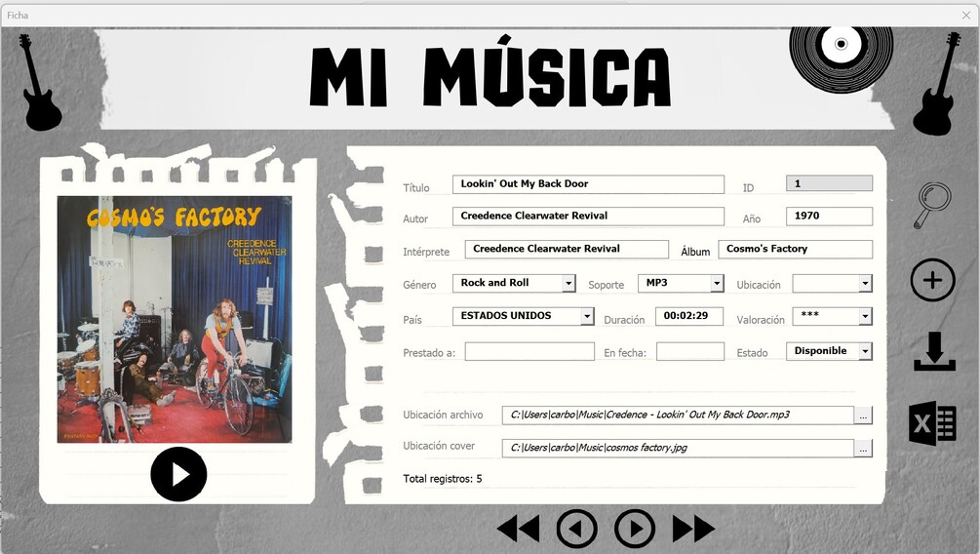Expand the Soporte dropdown arrow
Screen dimensions: 980x554
tap(717, 283)
